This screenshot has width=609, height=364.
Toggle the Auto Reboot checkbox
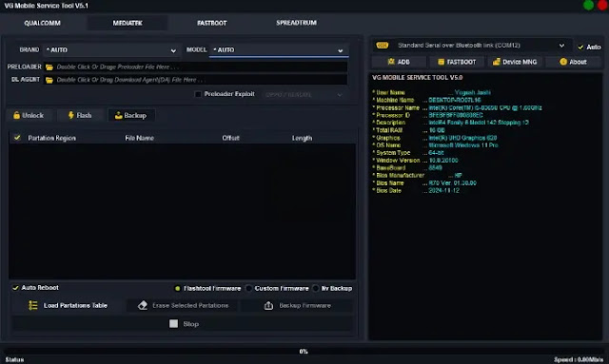pyautogui.click(x=15, y=288)
